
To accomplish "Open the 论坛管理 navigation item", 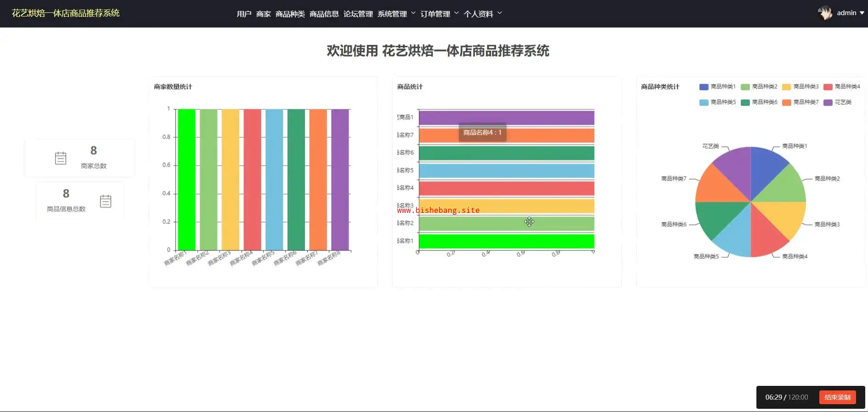I will [x=358, y=14].
